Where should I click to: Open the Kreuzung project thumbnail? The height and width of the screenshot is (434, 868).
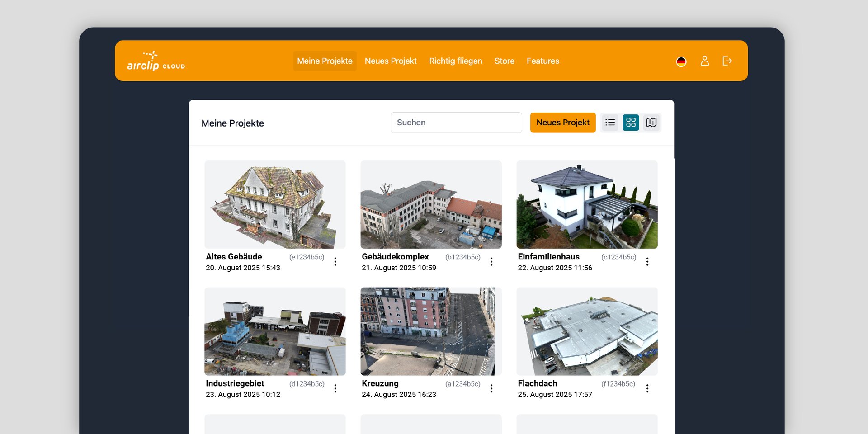pyautogui.click(x=431, y=331)
